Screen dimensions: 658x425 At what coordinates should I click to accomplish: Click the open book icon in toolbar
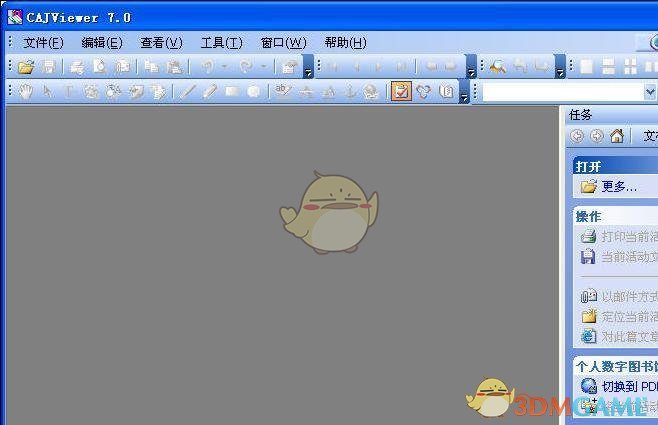[x=446, y=91]
